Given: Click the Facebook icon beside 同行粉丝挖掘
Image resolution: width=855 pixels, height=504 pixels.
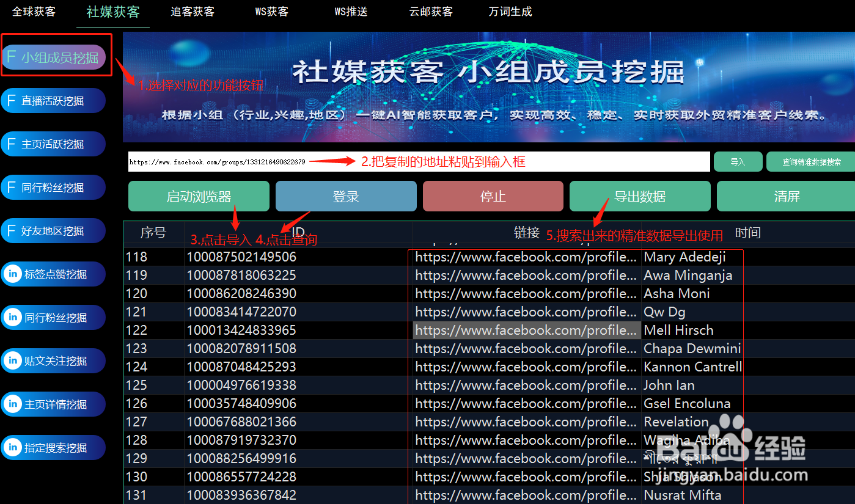Looking at the screenshot, I should coord(11,188).
